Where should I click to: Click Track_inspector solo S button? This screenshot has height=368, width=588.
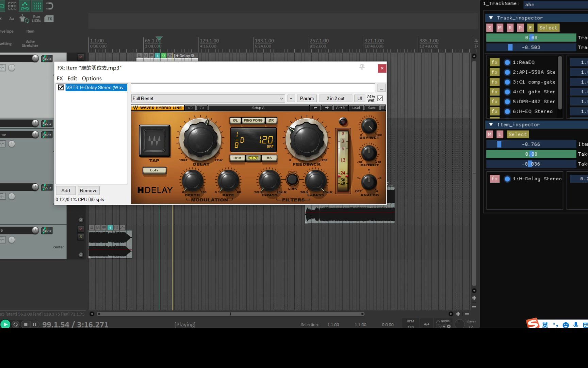pos(490,28)
